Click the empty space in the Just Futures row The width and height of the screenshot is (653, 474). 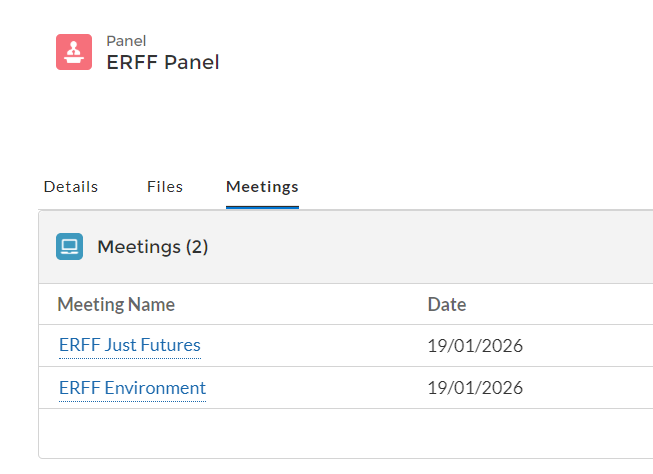(x=310, y=347)
